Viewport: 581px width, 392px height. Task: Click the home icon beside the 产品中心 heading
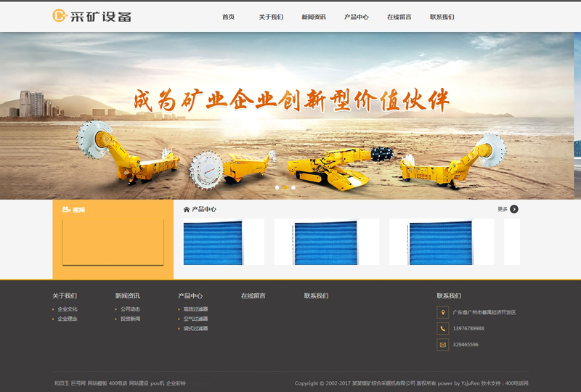[x=187, y=209]
